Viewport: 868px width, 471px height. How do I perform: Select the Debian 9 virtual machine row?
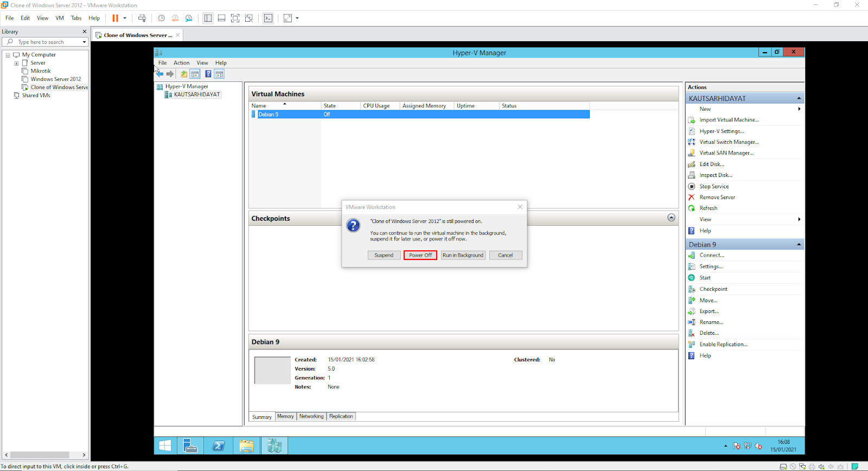click(x=419, y=114)
